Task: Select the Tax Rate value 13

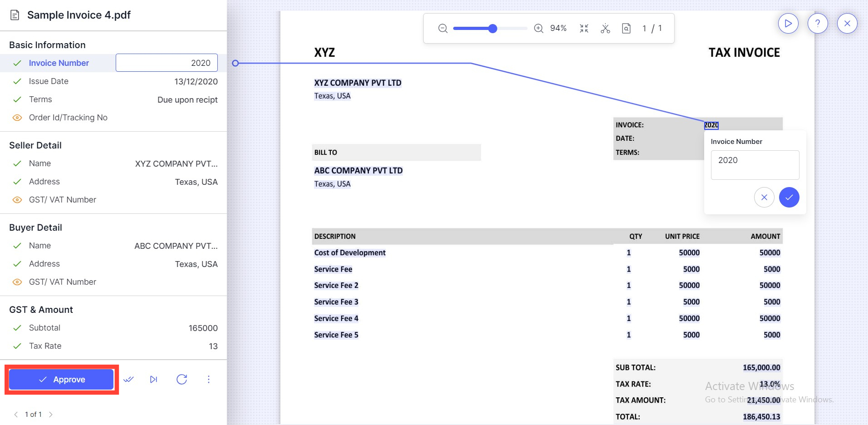Action: pyautogui.click(x=213, y=346)
